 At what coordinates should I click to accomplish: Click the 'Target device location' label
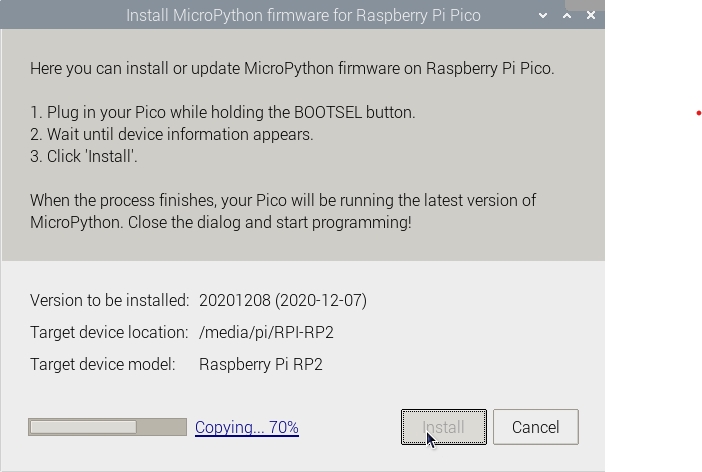pos(109,332)
